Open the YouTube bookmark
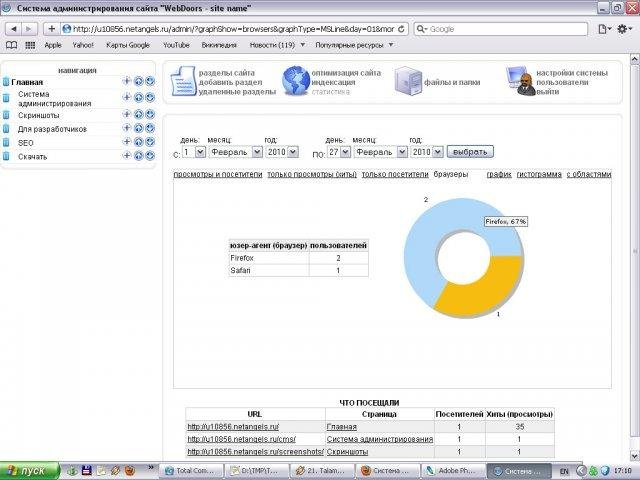640x480 pixels. pyautogui.click(x=176, y=45)
